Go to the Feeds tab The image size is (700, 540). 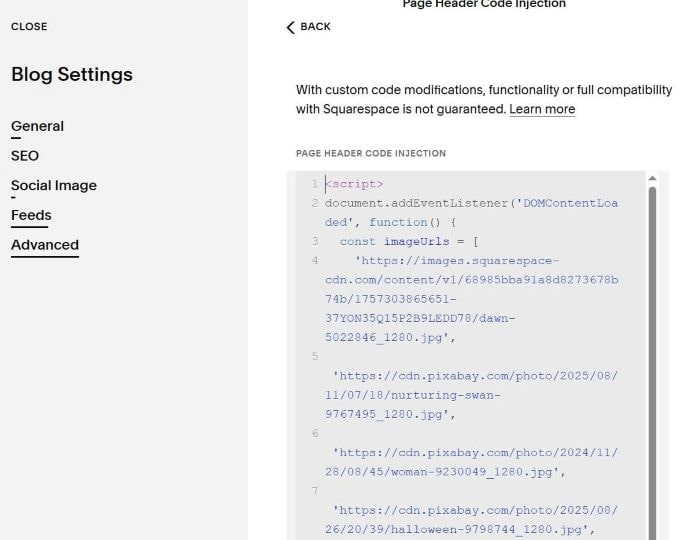click(x=31, y=215)
